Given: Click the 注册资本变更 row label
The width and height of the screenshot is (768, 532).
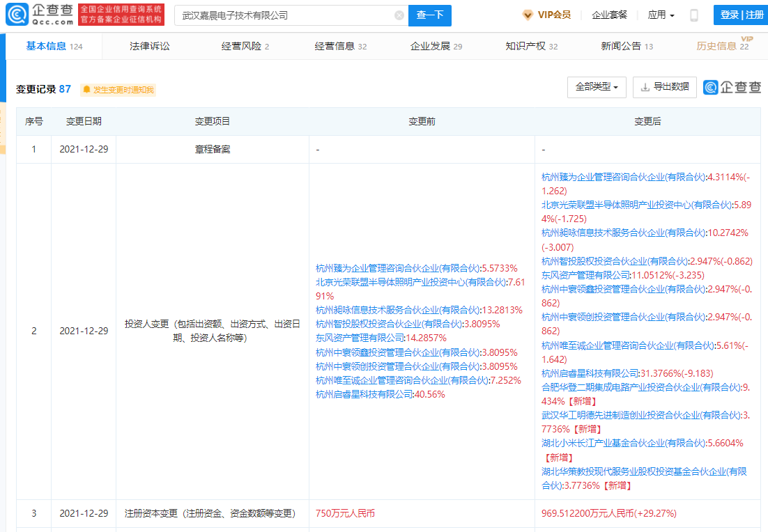Looking at the screenshot, I should tap(210, 513).
